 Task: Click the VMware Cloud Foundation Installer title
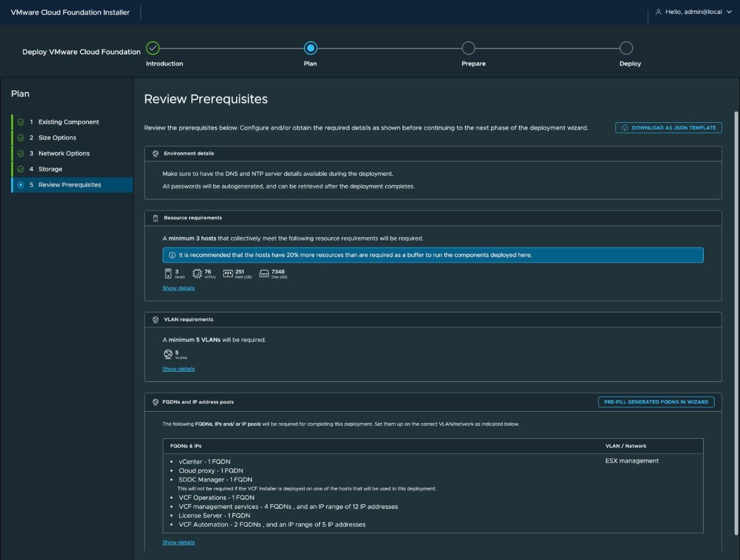(70, 12)
